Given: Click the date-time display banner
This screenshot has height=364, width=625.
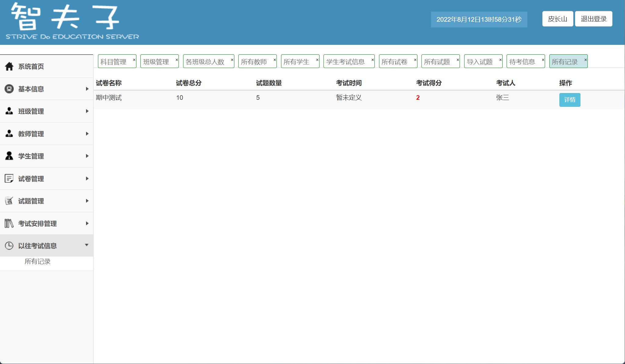Looking at the screenshot, I should click(479, 19).
